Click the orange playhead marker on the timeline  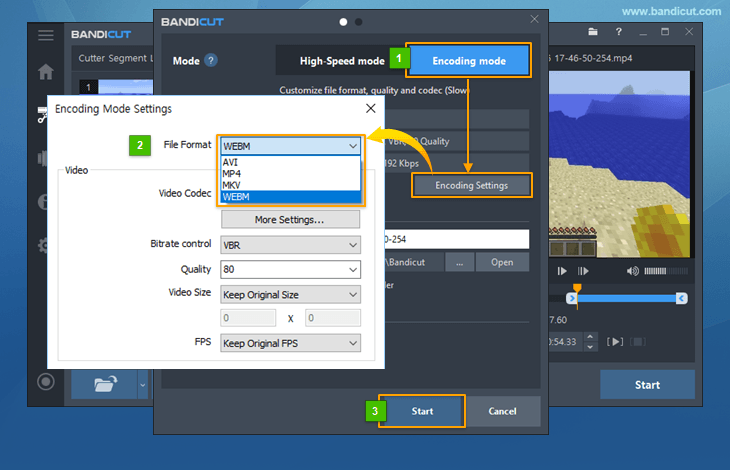coord(577,289)
